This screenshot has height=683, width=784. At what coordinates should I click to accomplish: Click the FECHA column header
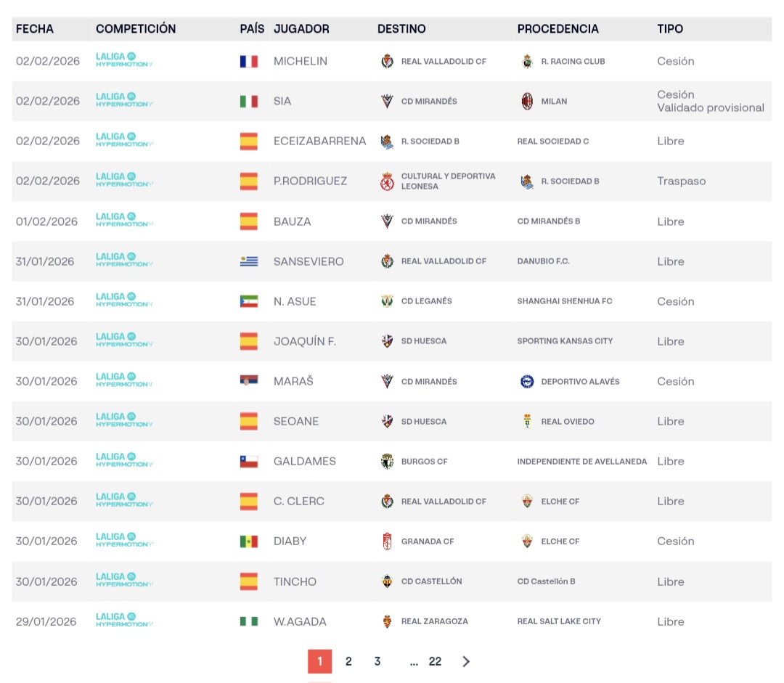(x=35, y=29)
